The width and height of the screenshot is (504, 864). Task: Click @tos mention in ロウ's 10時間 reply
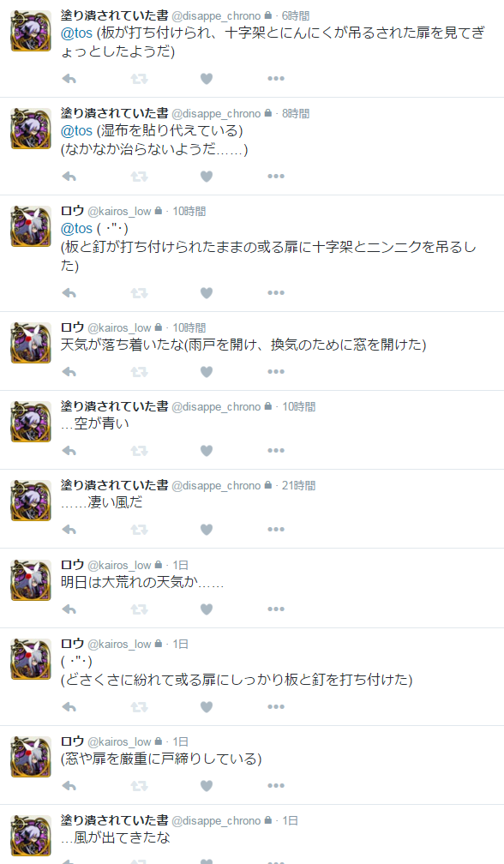tap(76, 228)
